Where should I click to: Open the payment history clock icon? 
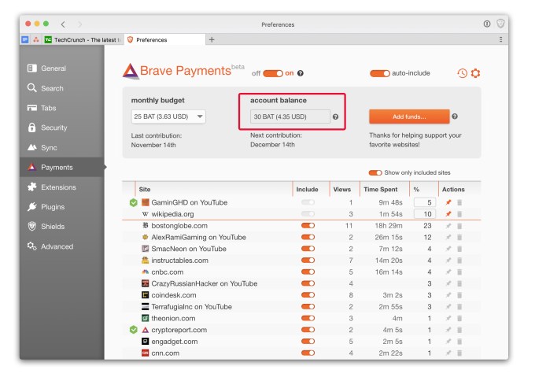(x=462, y=73)
